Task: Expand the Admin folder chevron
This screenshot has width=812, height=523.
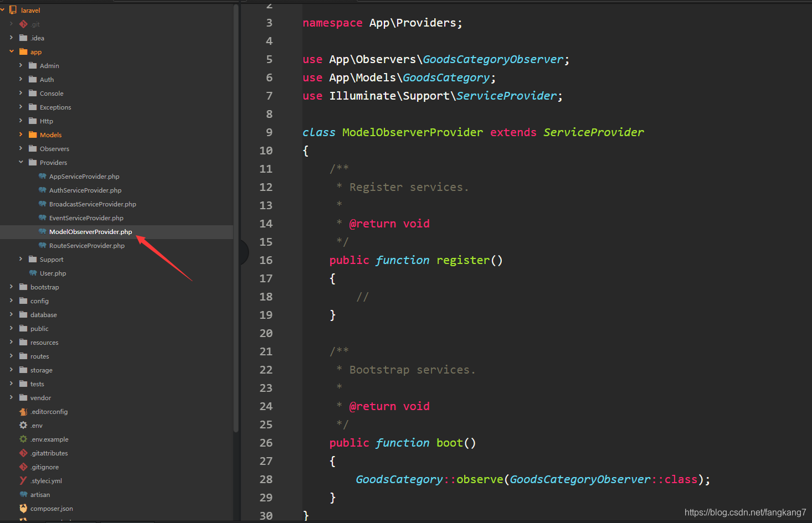Action: point(20,65)
